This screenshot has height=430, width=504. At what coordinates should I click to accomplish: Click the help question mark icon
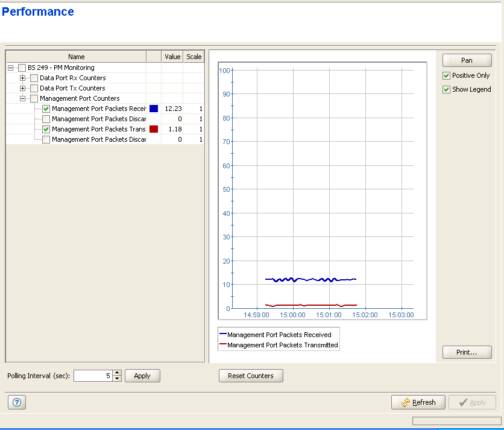click(16, 403)
